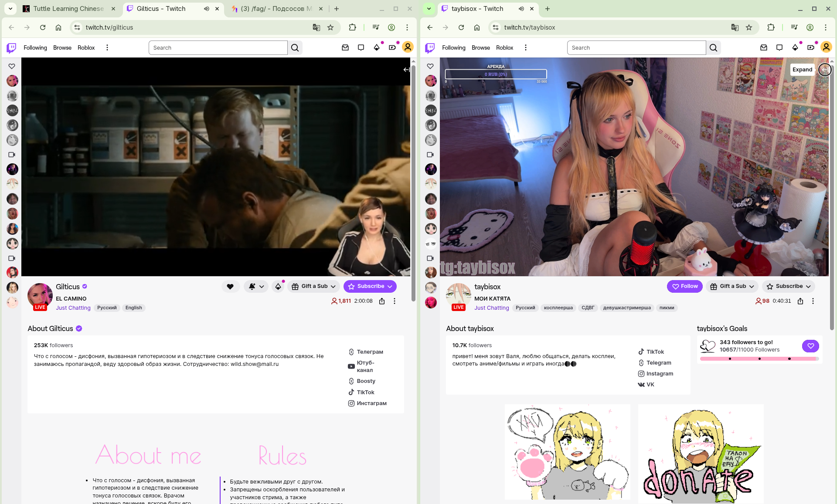The height and width of the screenshot is (504, 837).
Task: Follow taybisox with purple Follow button
Action: click(x=684, y=286)
